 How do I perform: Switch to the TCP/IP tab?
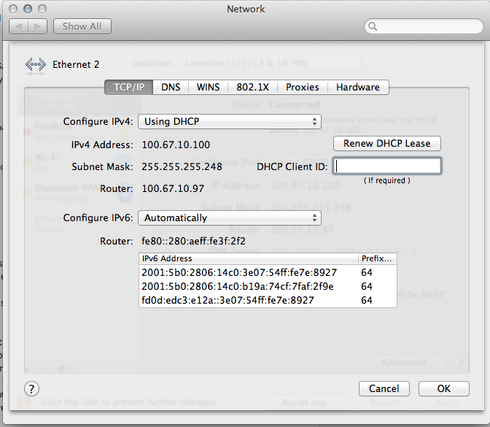tap(129, 87)
